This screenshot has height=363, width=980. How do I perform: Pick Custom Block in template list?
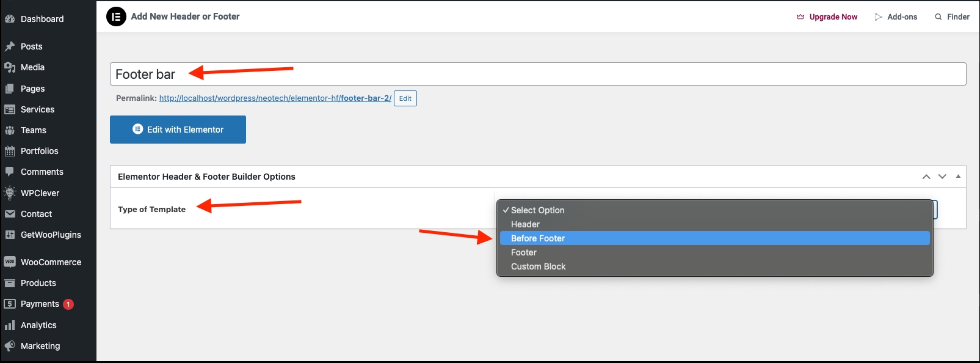coord(538,266)
